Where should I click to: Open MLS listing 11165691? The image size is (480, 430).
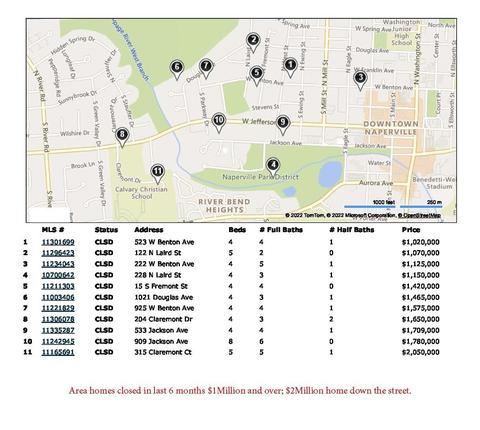(58, 352)
